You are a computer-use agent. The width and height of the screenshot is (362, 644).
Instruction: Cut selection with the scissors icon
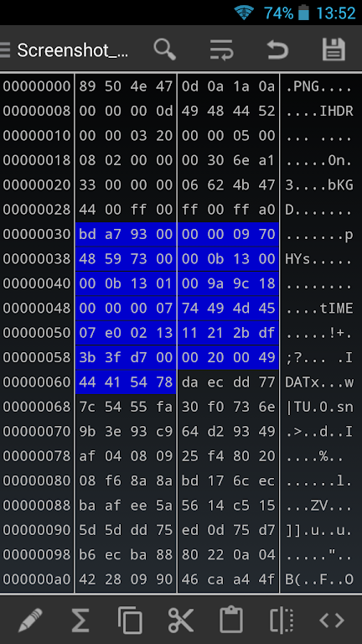click(181, 621)
